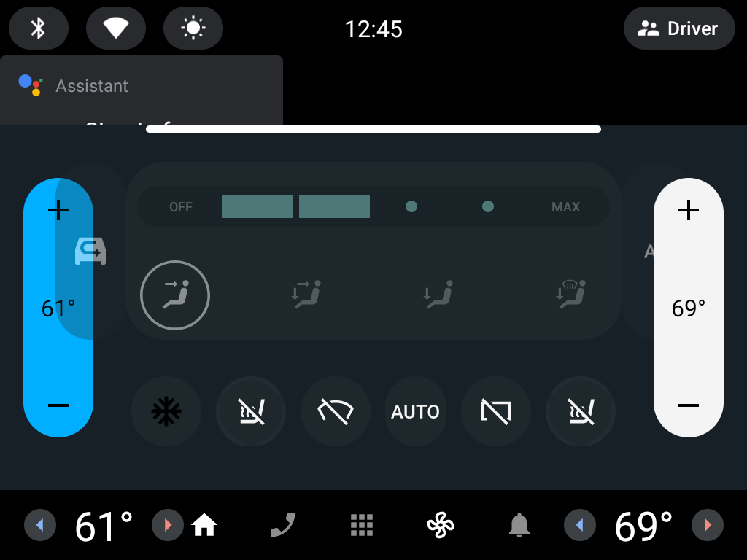Select face and floor airflow mode
Screen dimensions: 747x560
pos(306,295)
